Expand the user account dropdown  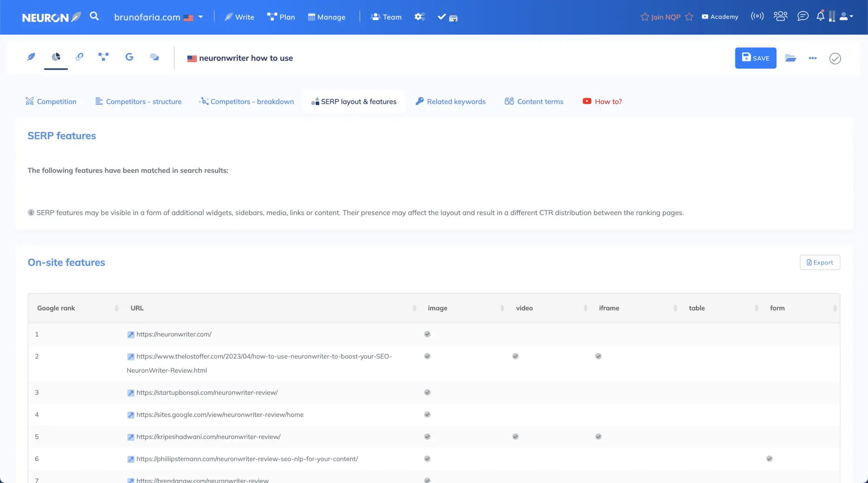[x=846, y=16]
